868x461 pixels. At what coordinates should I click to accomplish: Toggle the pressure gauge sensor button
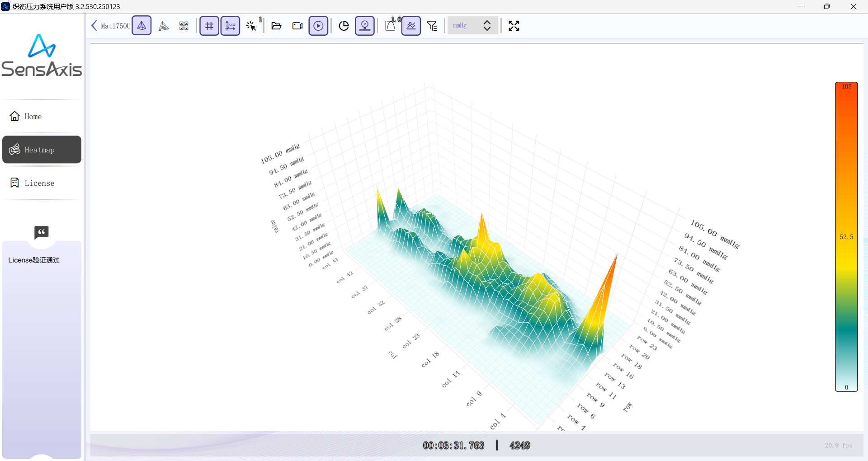365,26
